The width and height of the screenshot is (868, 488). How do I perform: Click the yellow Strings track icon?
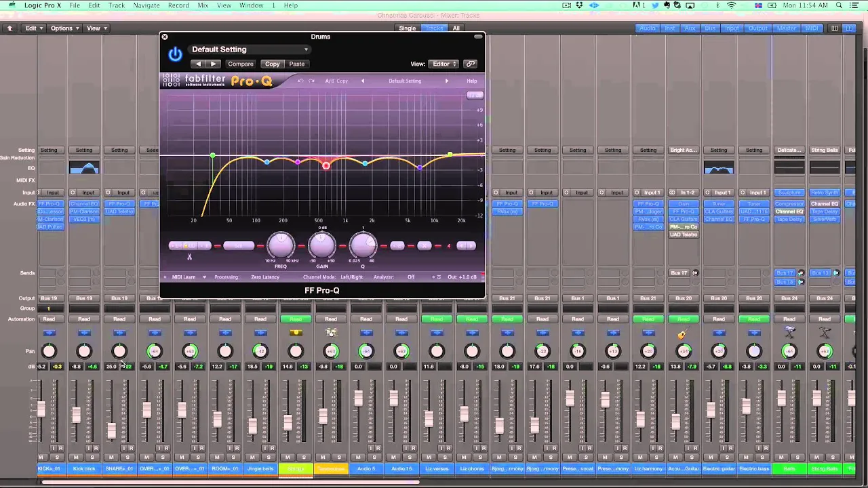[x=296, y=333]
